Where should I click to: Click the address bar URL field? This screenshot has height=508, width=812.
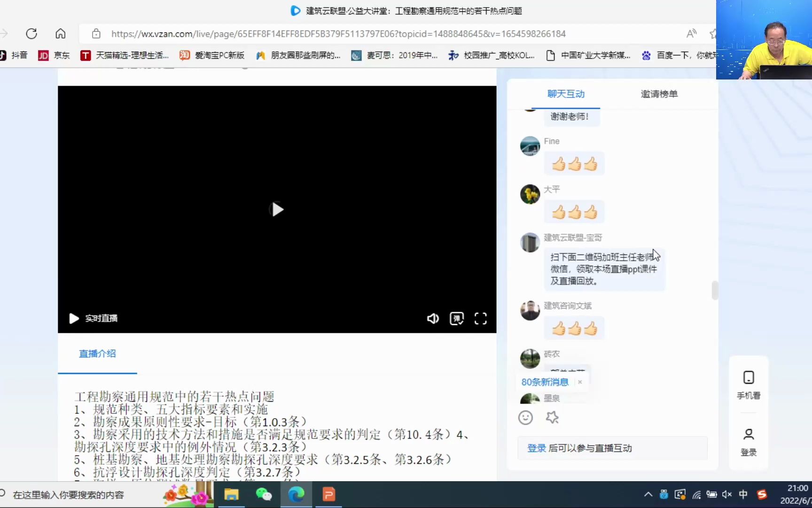pyautogui.click(x=338, y=34)
